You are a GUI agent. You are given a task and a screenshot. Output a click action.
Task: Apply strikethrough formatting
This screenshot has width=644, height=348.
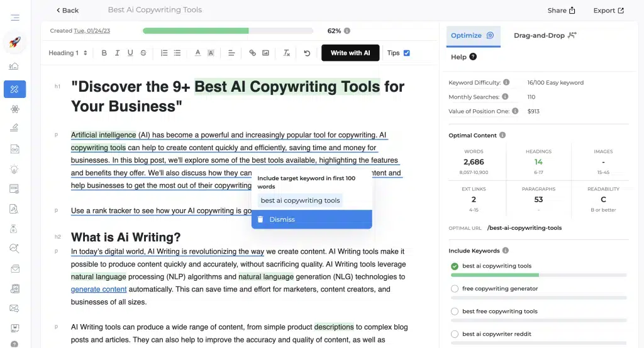[143, 53]
